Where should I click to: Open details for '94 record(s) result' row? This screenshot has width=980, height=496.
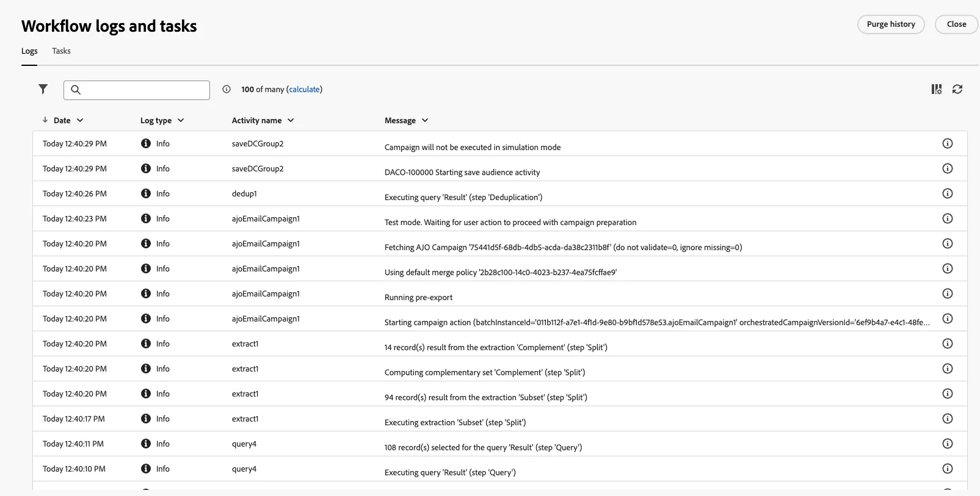click(x=948, y=394)
